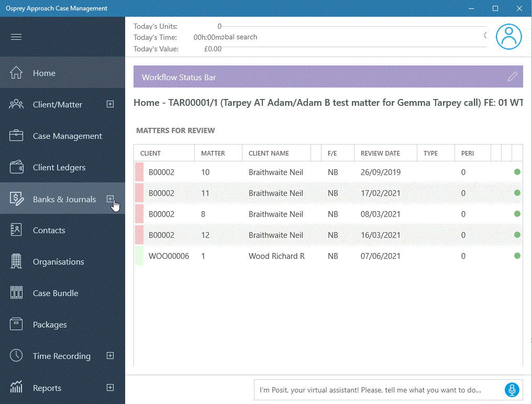Image resolution: width=532 pixels, height=404 pixels.
Task: Sort by PERI column header
Action: 473,153
